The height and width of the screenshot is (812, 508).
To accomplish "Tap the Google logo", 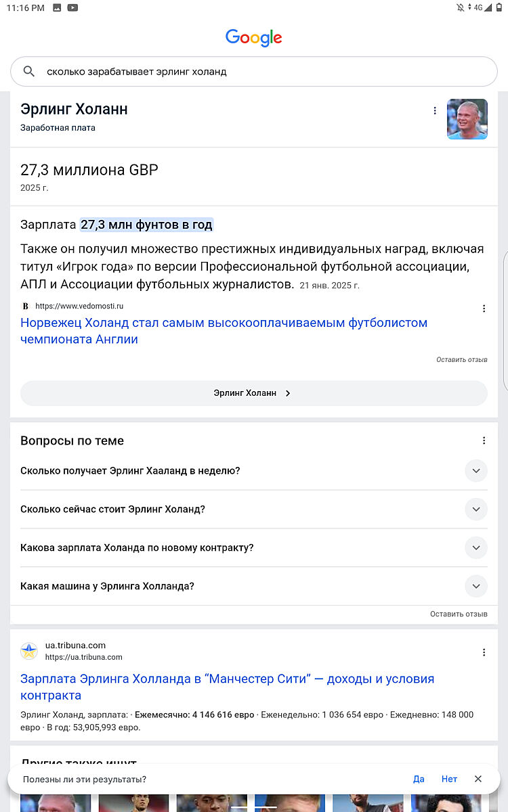I will click(x=254, y=37).
